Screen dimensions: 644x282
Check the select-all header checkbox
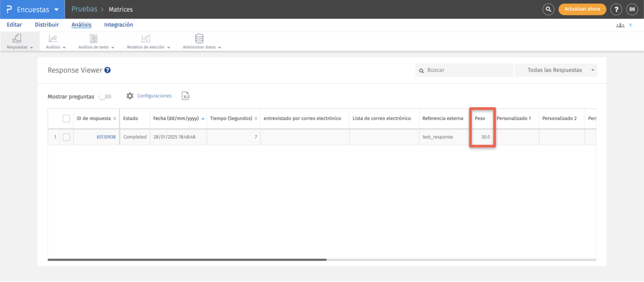(67, 118)
